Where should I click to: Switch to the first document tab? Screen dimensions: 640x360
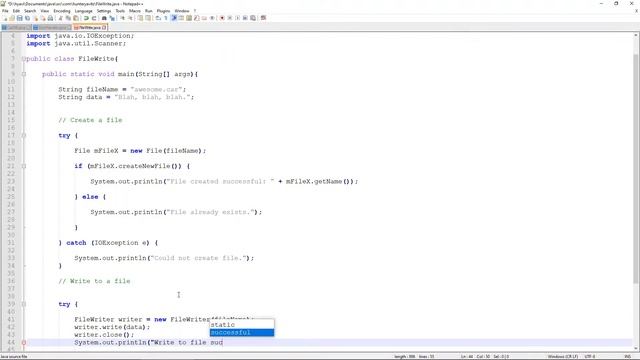(16, 27)
